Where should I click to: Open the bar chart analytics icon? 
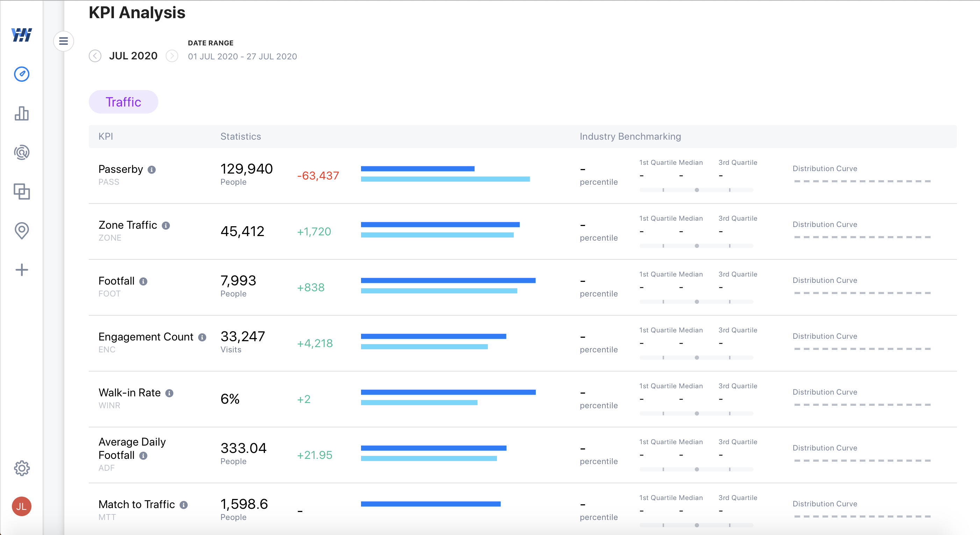tap(22, 114)
